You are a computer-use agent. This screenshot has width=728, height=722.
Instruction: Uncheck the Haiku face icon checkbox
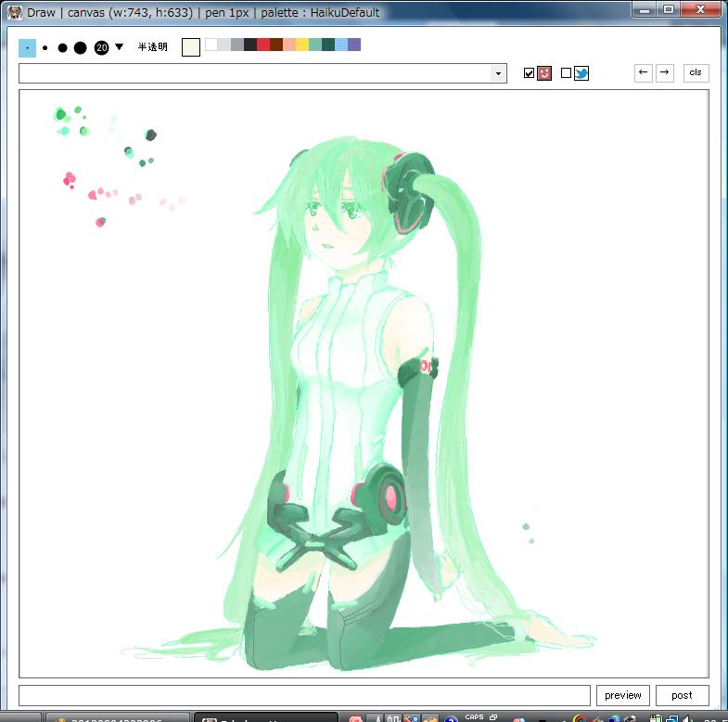(x=529, y=73)
